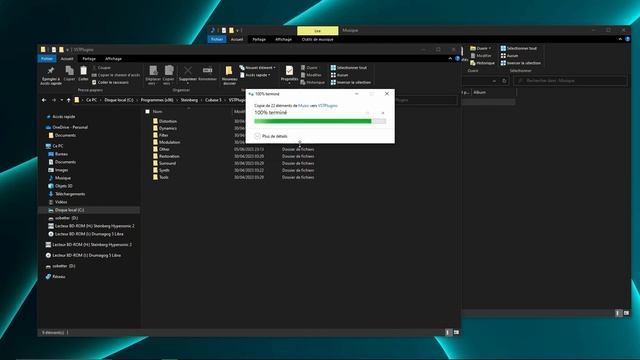Open Nouvel élément dropdown
The image size is (640, 360).
(x=258, y=68)
